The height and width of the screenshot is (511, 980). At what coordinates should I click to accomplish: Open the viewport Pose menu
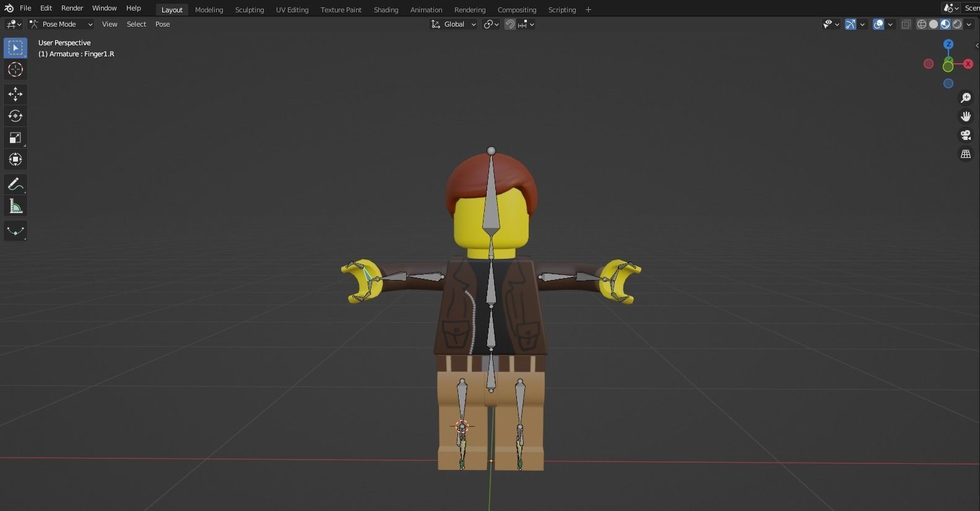click(x=162, y=24)
